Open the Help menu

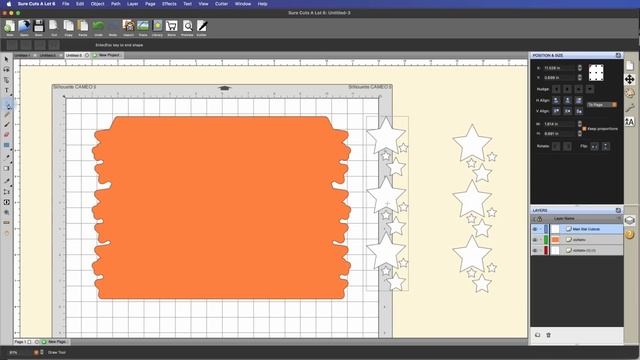coord(262,4)
